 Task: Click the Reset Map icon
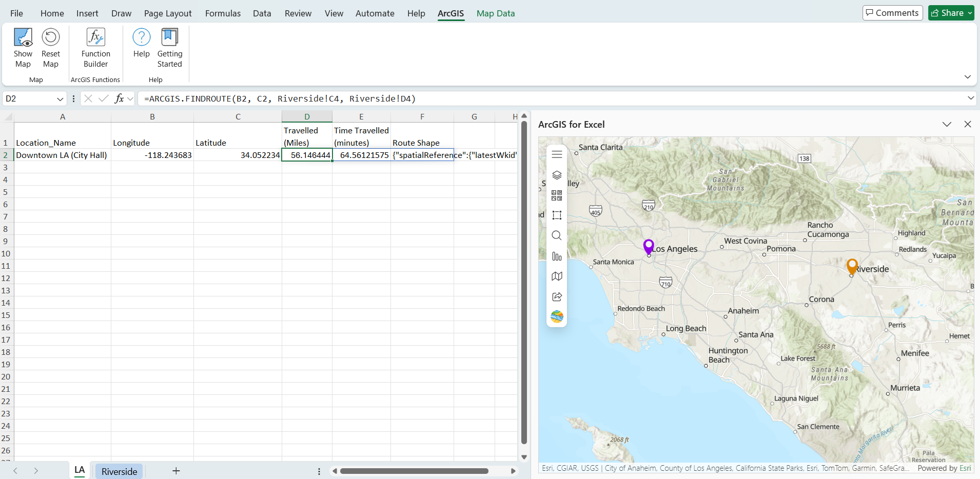(51, 37)
